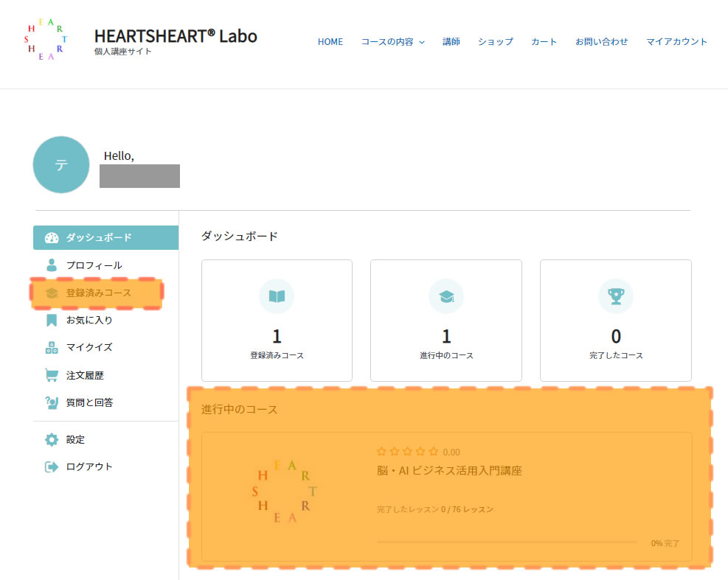Image resolution: width=728 pixels, height=580 pixels.
Task: Click the 登録済みコース stat card label
Action: point(277,355)
